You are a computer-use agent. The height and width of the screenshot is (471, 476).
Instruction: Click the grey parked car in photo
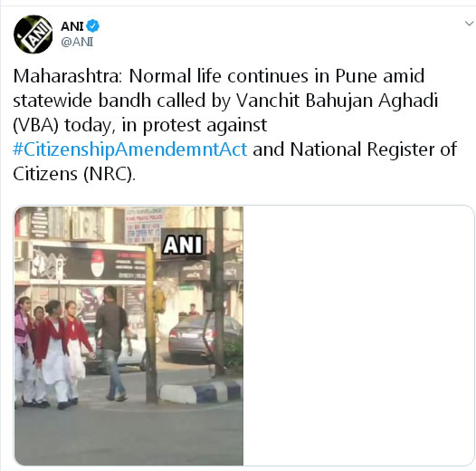coord(205,339)
